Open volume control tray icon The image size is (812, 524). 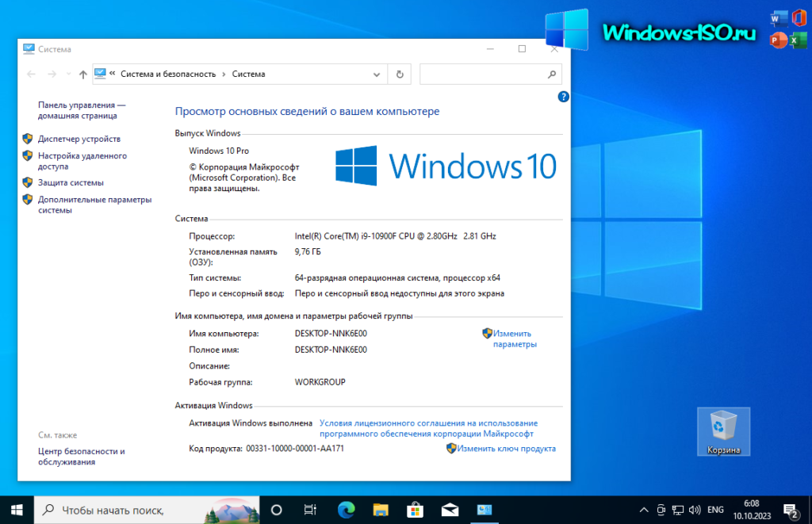pyautogui.click(x=695, y=510)
